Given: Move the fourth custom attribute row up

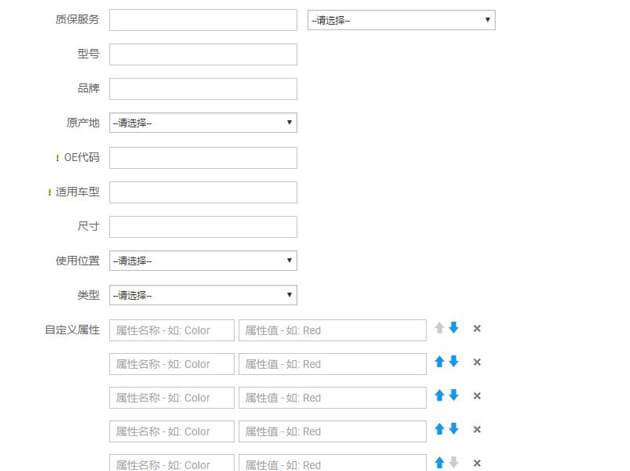Looking at the screenshot, I should (x=439, y=430).
